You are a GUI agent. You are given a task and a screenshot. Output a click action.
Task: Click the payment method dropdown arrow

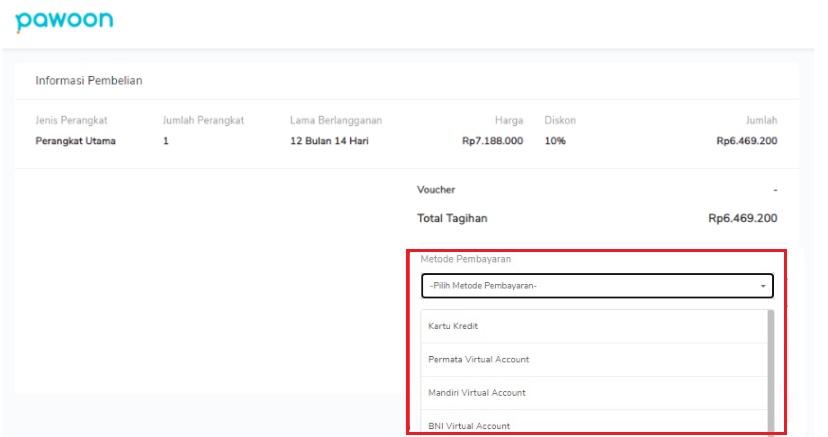click(763, 286)
